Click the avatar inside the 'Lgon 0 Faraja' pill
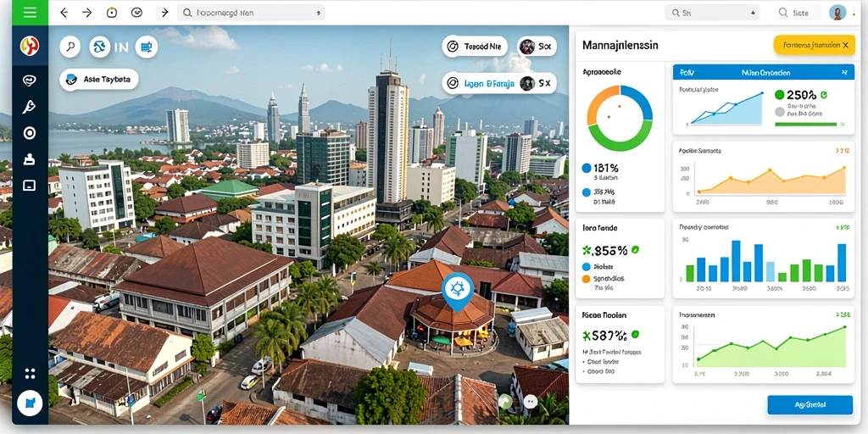Image resolution: width=868 pixels, height=434 pixels. [527, 84]
